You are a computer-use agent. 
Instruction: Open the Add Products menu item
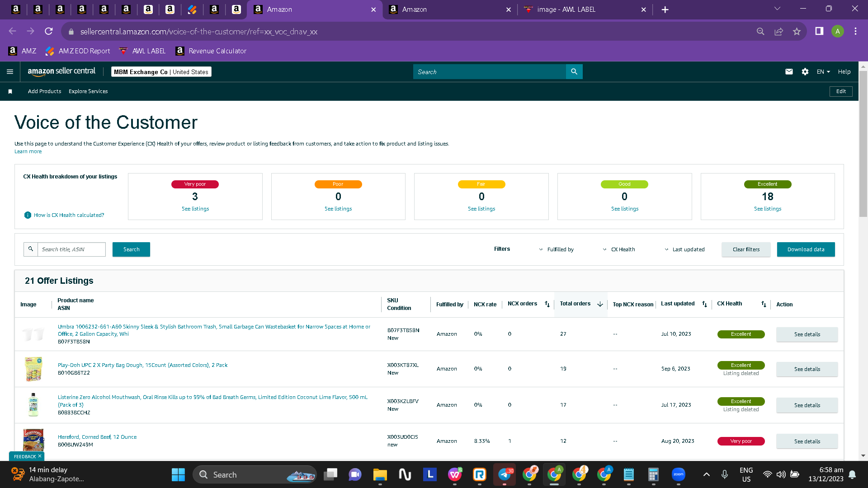click(44, 91)
